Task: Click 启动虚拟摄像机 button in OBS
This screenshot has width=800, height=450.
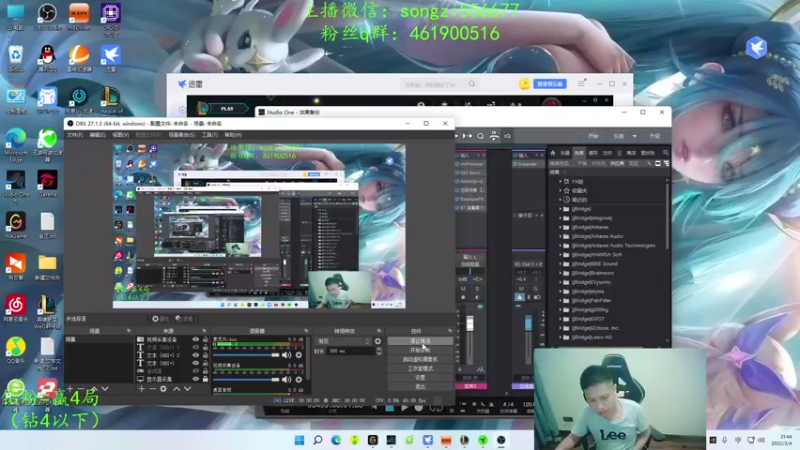Action: (420, 359)
